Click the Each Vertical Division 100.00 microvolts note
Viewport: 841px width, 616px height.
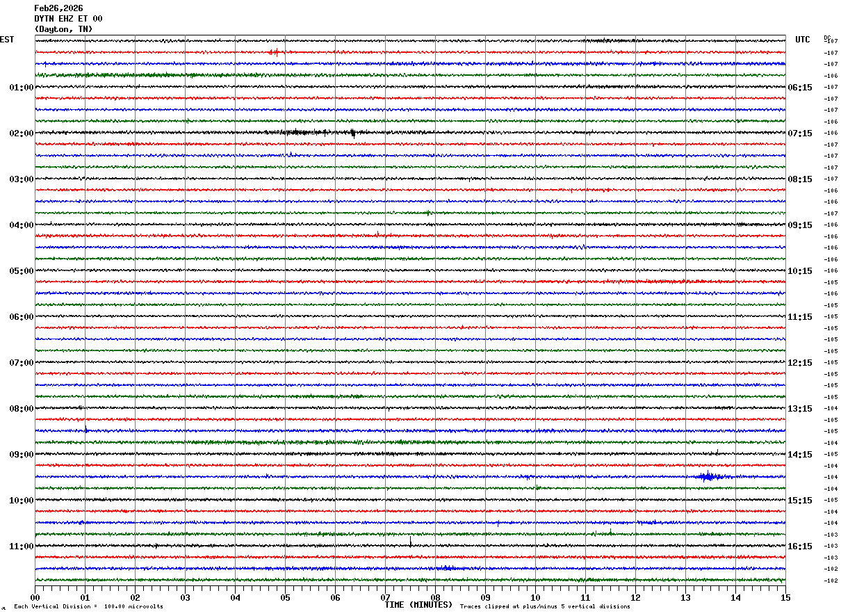point(88,606)
